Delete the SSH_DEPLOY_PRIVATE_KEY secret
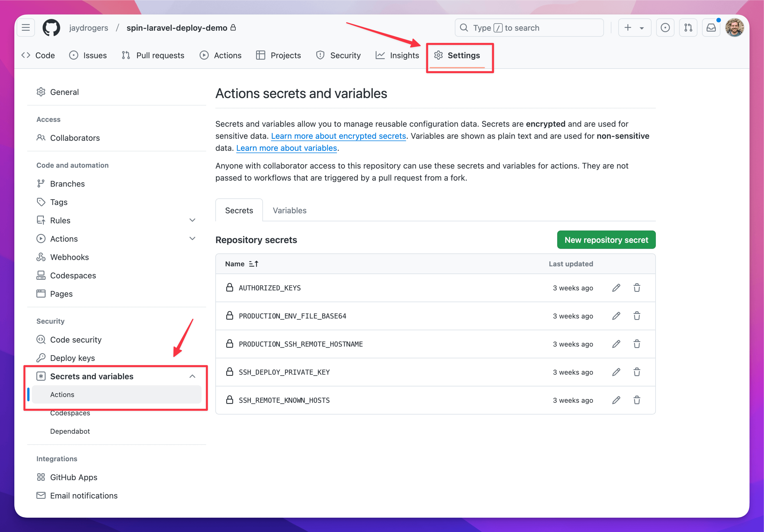The height and width of the screenshot is (532, 764). click(637, 372)
